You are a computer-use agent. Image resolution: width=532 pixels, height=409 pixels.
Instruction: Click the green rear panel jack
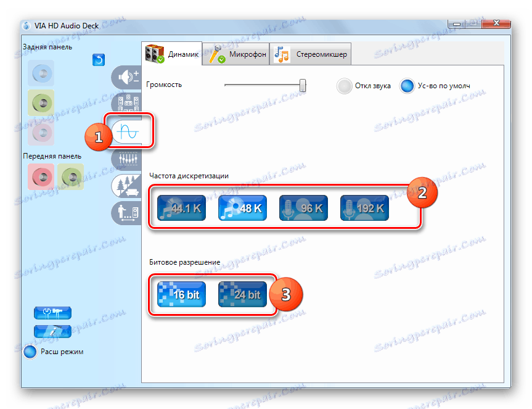coord(41,102)
